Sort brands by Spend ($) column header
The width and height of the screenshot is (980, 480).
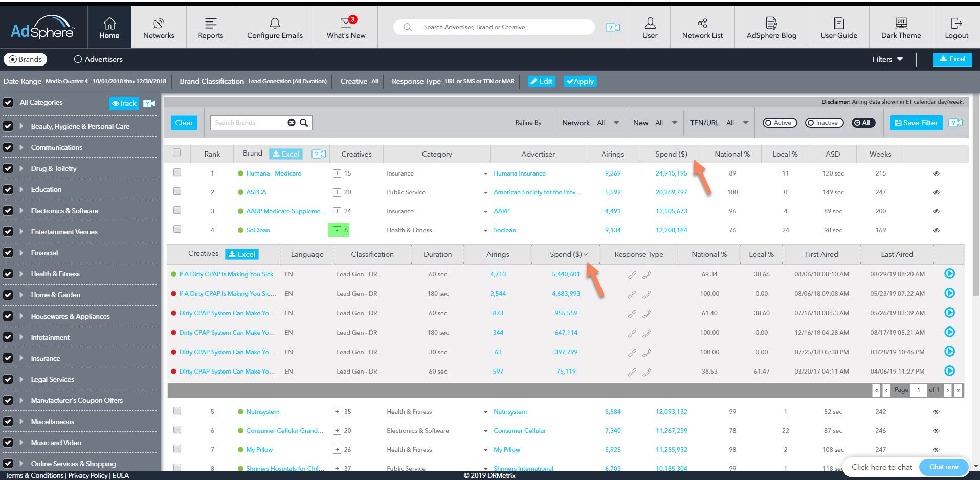coord(671,154)
